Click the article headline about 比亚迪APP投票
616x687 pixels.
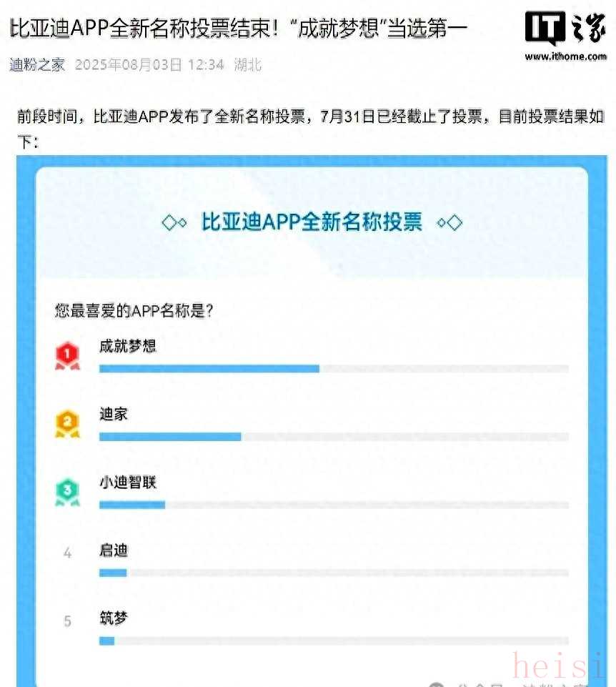239,29
